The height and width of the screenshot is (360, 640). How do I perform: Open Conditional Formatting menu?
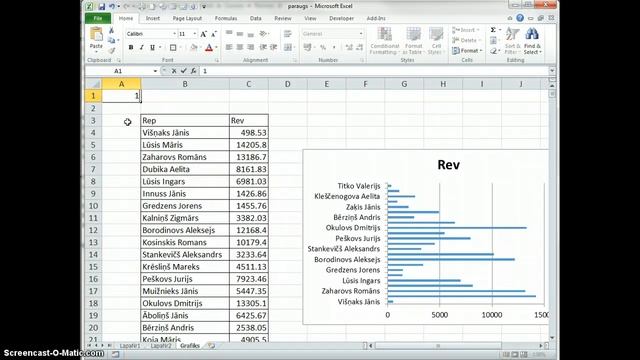[384, 40]
